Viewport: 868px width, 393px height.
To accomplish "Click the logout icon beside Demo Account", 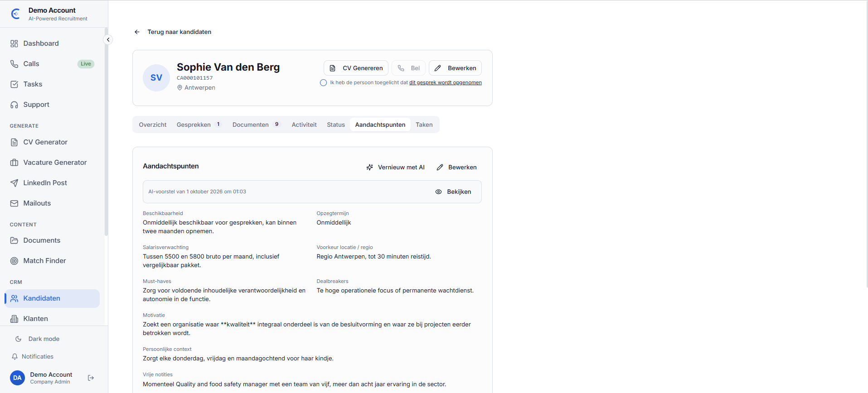I will click(91, 378).
